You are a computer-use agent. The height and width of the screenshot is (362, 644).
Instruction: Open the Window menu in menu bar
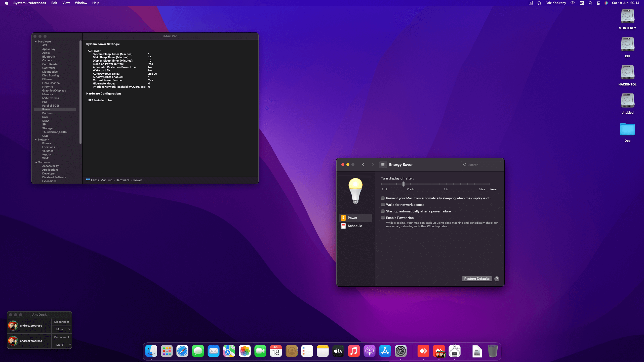coord(81,3)
